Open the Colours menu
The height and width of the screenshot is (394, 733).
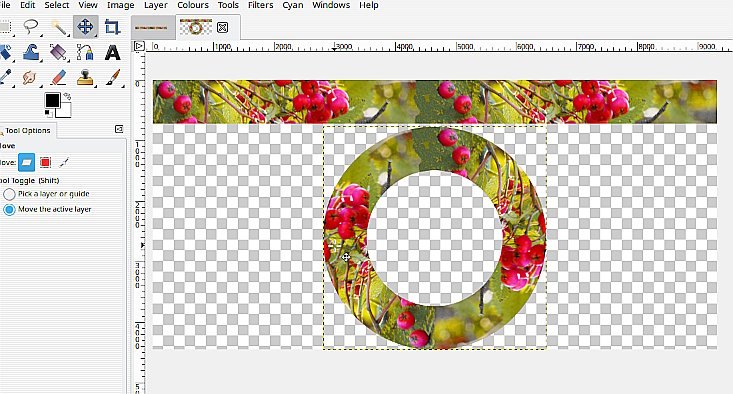pyautogui.click(x=193, y=5)
